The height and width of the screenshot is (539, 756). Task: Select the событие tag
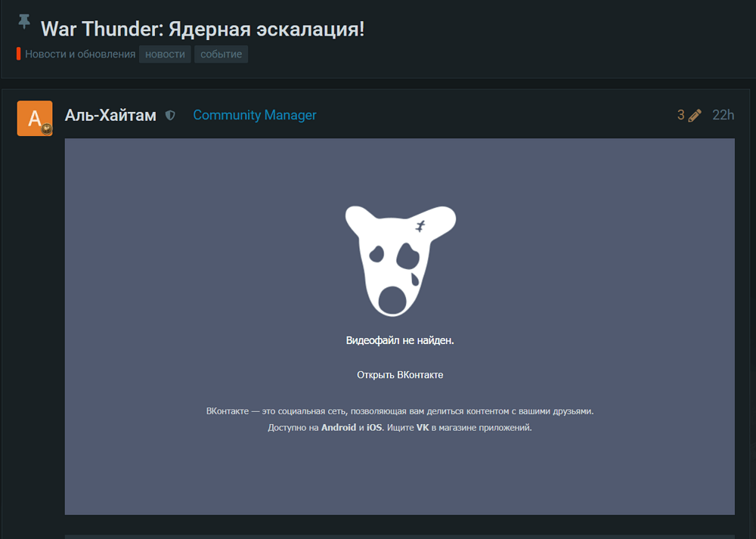point(221,54)
